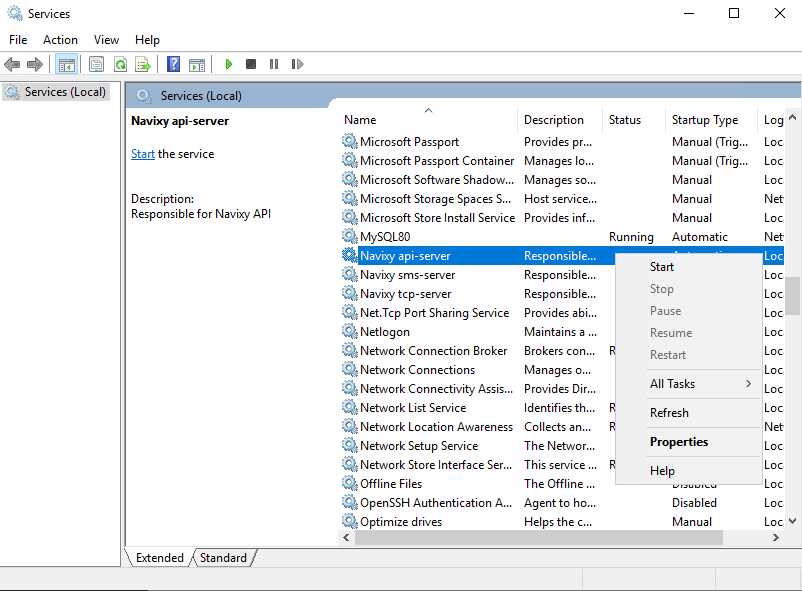Click the Back arrow toolbar icon
This screenshot has width=802, height=591.
point(12,64)
